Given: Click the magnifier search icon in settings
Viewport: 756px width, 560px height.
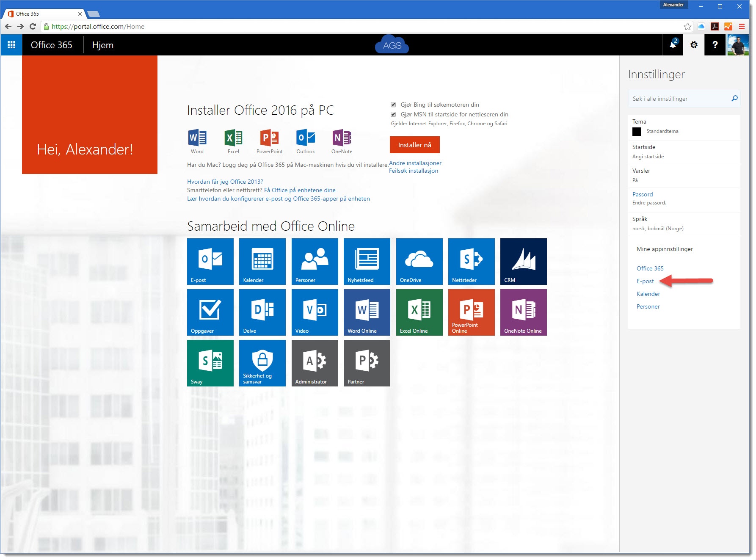Looking at the screenshot, I should click(734, 99).
